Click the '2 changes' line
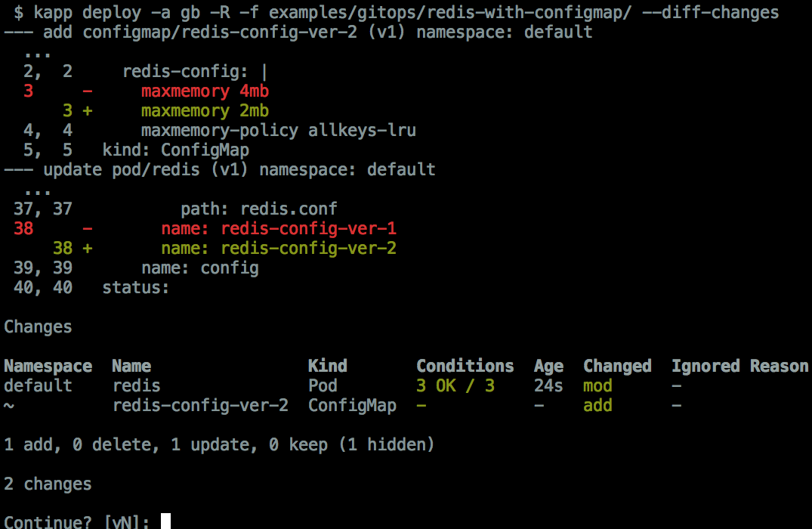The height and width of the screenshot is (529, 812). pos(48,484)
